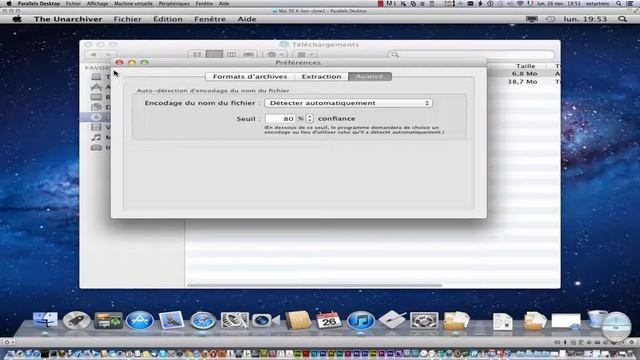Open Parallels Machine virtuelle menu

pyautogui.click(x=133, y=3)
